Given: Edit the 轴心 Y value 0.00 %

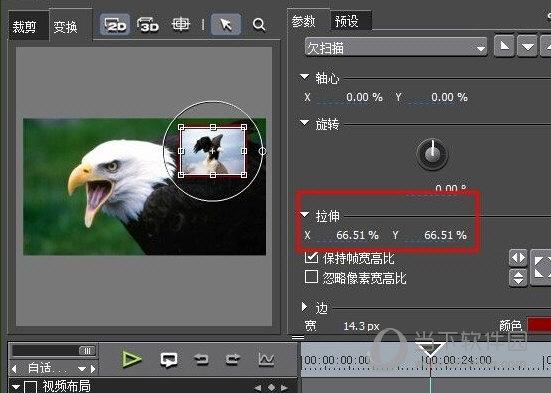Looking at the screenshot, I should pos(449,97).
